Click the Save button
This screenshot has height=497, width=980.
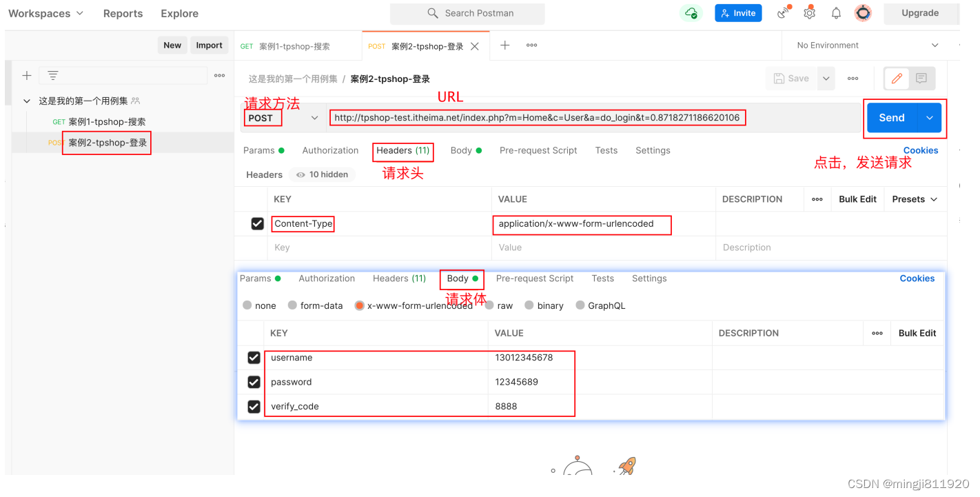792,79
